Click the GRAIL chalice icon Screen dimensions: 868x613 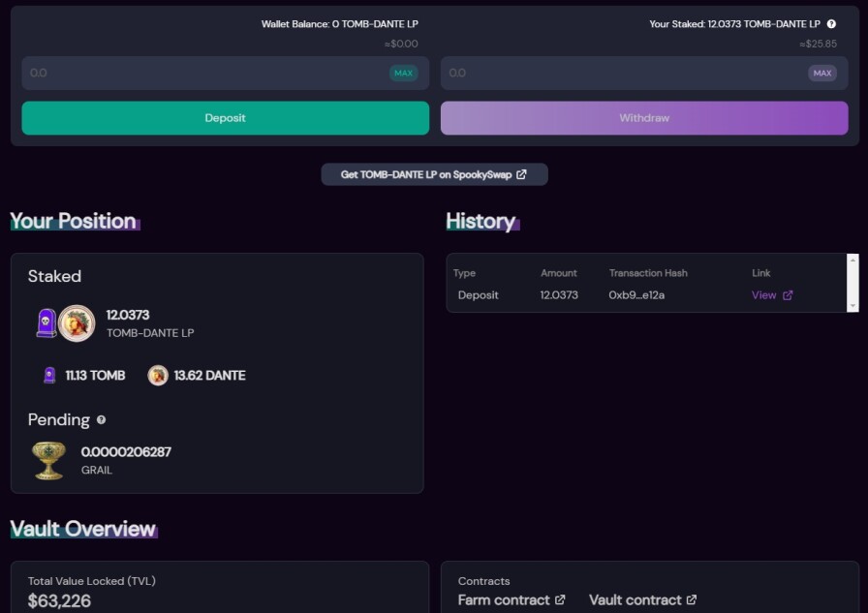point(48,460)
